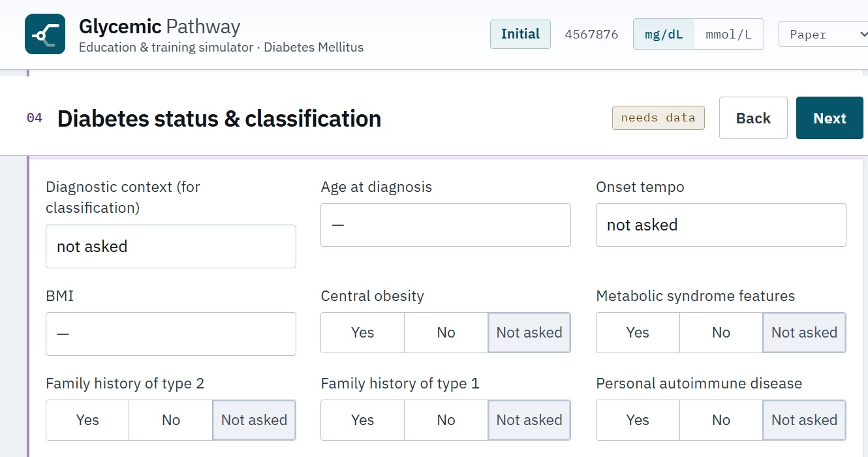Set Personal autoimmune disease to Not asked
The width and height of the screenshot is (868, 457).
point(805,420)
